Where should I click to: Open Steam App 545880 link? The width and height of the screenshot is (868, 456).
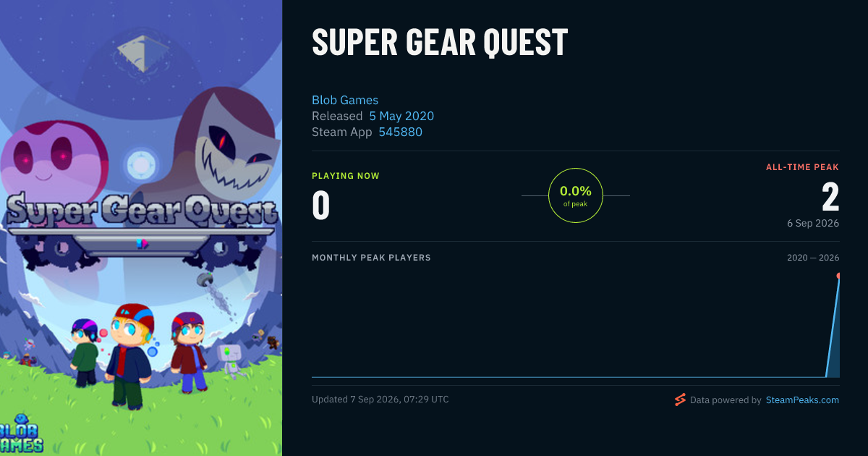point(400,132)
